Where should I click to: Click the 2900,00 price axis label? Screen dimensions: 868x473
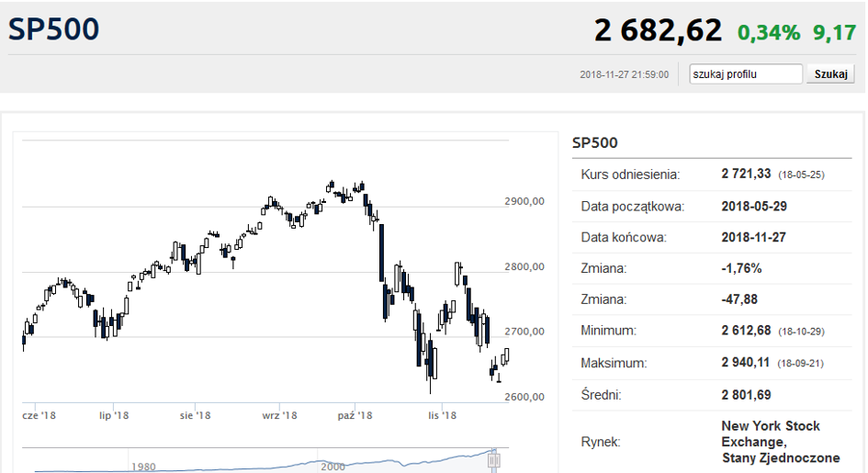click(524, 201)
